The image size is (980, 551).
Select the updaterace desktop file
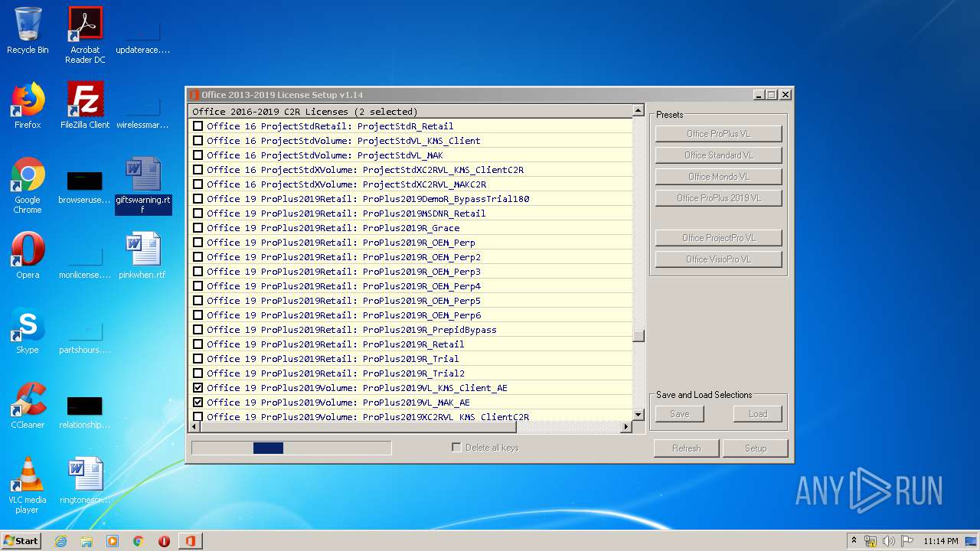(x=142, y=35)
